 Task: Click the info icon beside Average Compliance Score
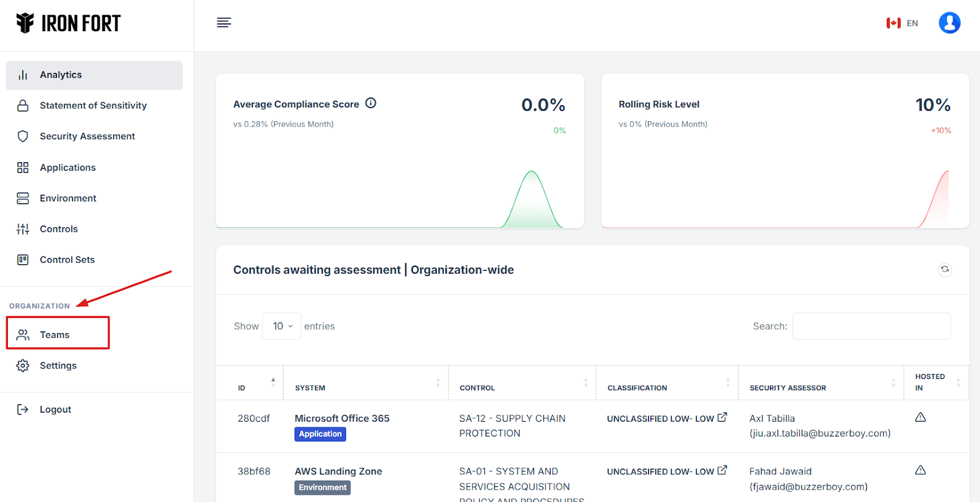(371, 103)
